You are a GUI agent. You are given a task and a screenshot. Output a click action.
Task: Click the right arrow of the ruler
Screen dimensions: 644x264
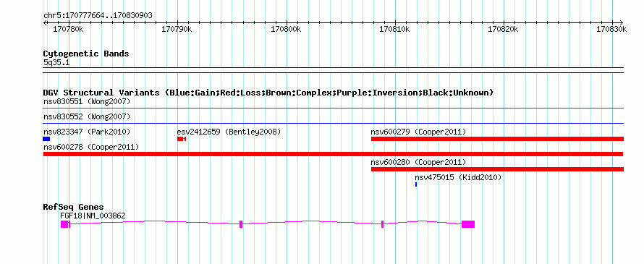pos(622,22)
